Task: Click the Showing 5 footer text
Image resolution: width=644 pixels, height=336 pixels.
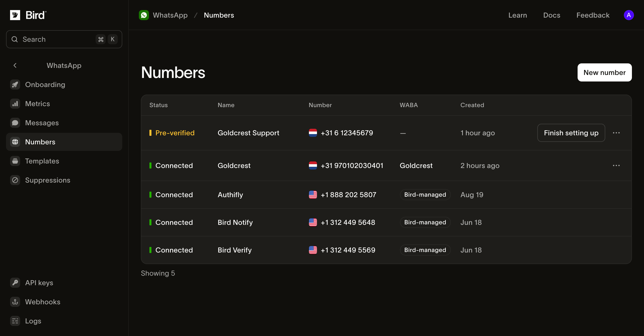Action: coord(158,273)
